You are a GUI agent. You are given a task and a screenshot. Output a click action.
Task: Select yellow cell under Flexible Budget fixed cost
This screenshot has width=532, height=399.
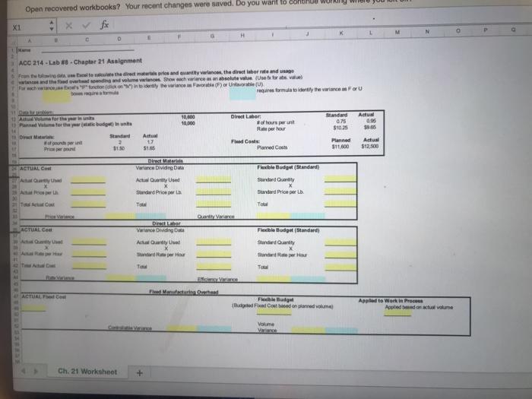click(x=274, y=312)
